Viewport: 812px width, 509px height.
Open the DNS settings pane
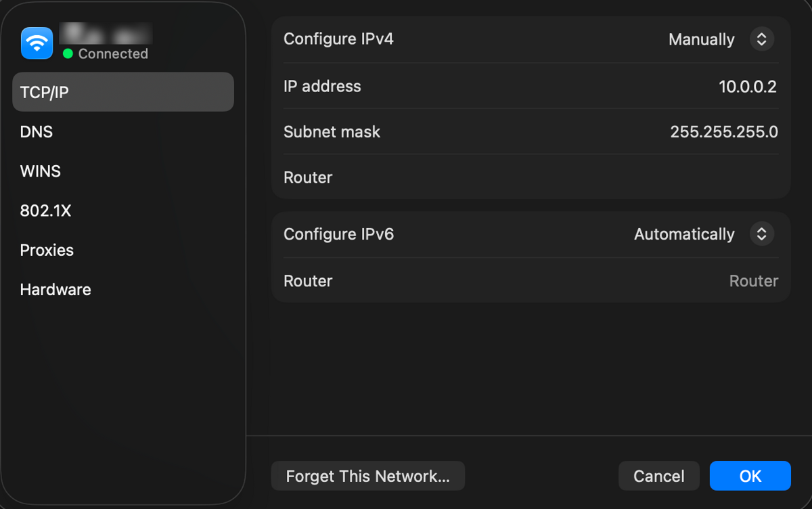pos(123,131)
